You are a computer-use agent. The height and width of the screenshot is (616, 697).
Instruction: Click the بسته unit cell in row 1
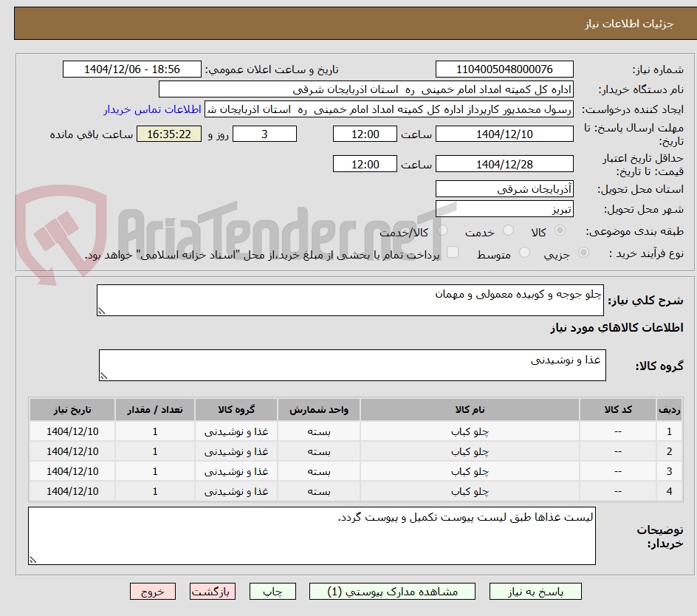(319, 432)
